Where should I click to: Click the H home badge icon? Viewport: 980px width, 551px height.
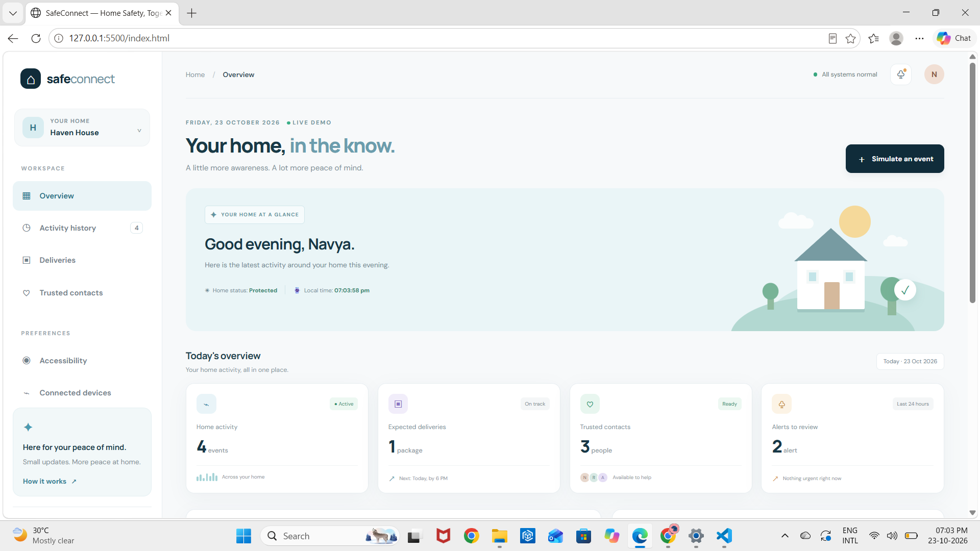(33, 128)
